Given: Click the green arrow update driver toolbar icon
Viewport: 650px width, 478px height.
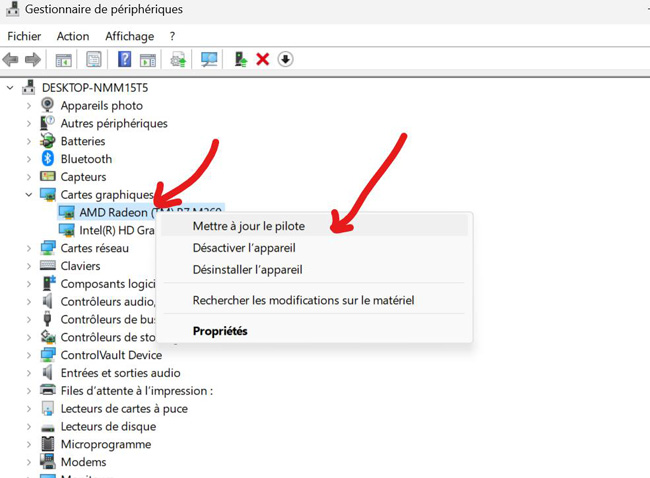Looking at the screenshot, I should (x=241, y=60).
